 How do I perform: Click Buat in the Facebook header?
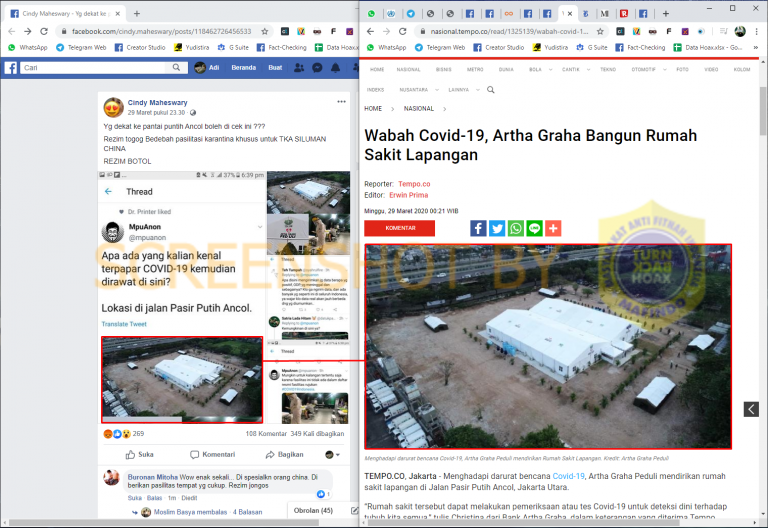point(275,68)
